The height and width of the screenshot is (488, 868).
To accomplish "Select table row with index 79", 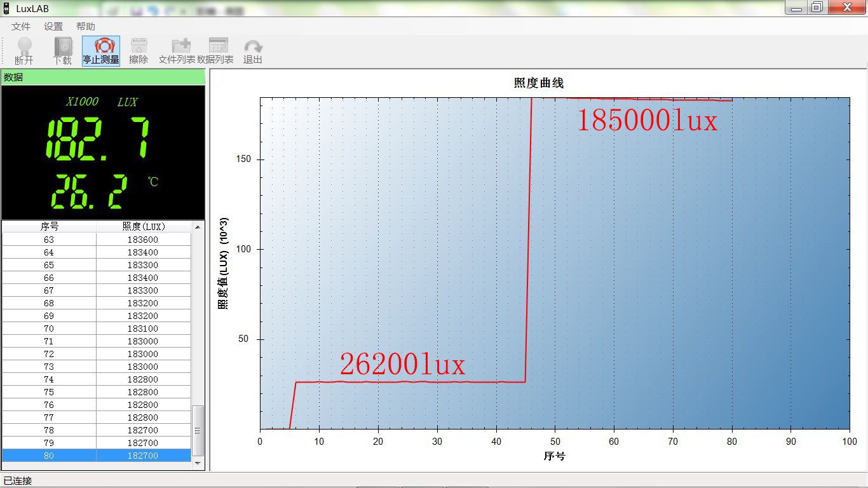I will tap(97, 443).
